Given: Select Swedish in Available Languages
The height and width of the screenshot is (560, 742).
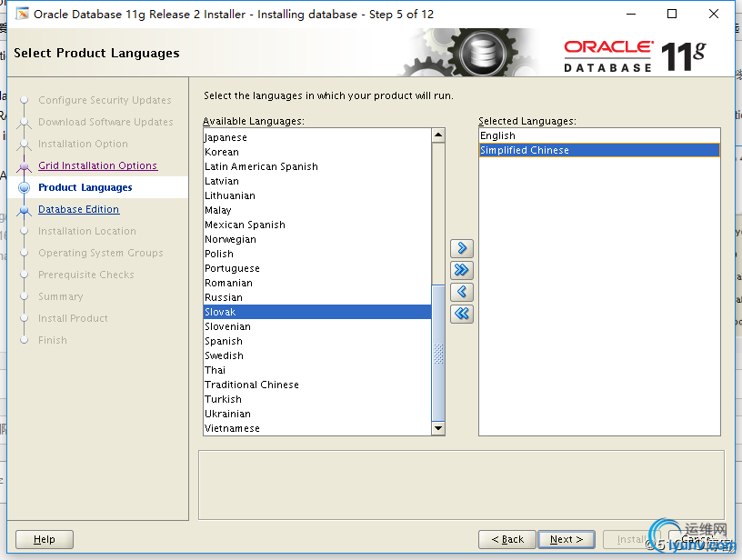Looking at the screenshot, I should 317,355.
